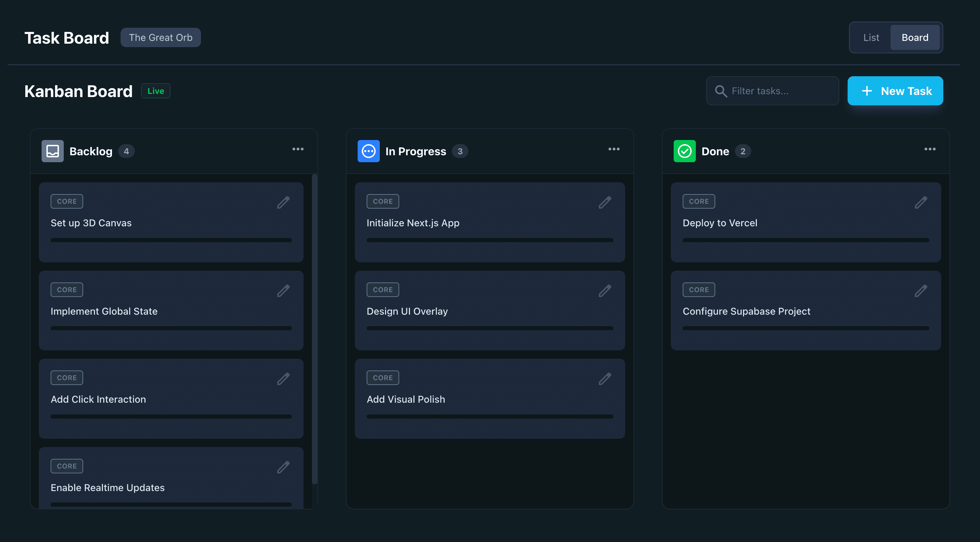The width and height of the screenshot is (980, 542).
Task: Click the Done green checkmark icon
Action: pos(684,151)
